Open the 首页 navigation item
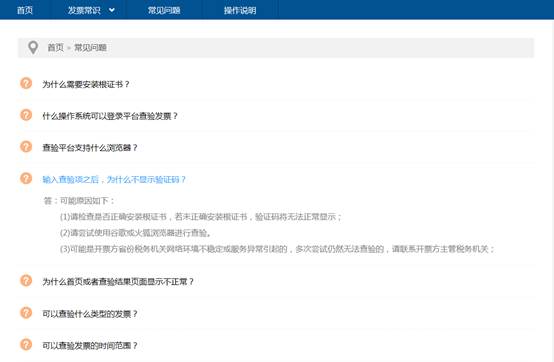Image resolution: width=554 pixels, height=362 pixels. point(25,10)
